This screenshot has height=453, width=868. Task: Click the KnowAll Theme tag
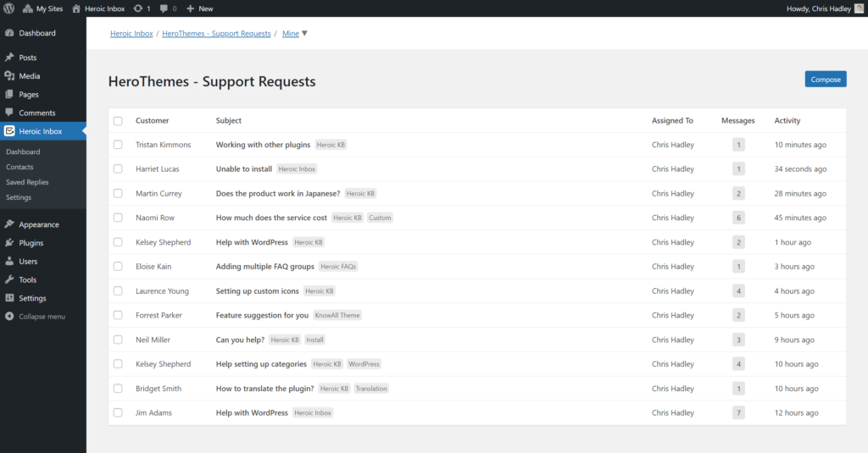337,315
